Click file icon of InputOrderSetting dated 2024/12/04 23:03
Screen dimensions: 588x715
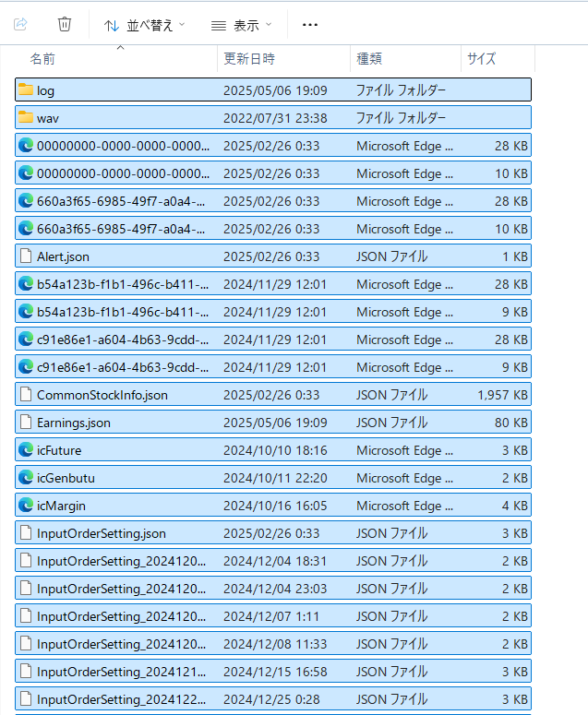(26, 590)
